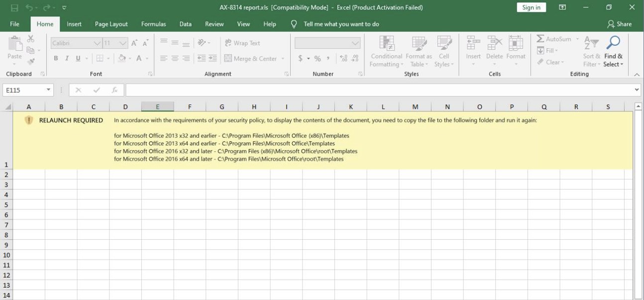
Task: Open Cell Styles gallery
Action: click(443, 52)
